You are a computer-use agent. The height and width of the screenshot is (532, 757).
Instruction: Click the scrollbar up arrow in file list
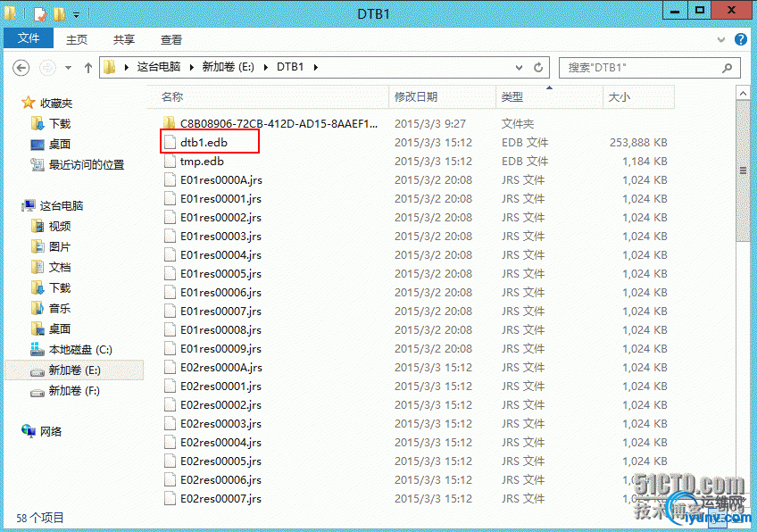[x=743, y=93]
